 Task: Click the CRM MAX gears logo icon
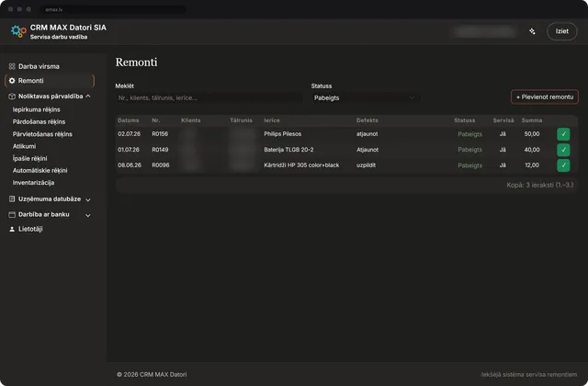click(18, 31)
